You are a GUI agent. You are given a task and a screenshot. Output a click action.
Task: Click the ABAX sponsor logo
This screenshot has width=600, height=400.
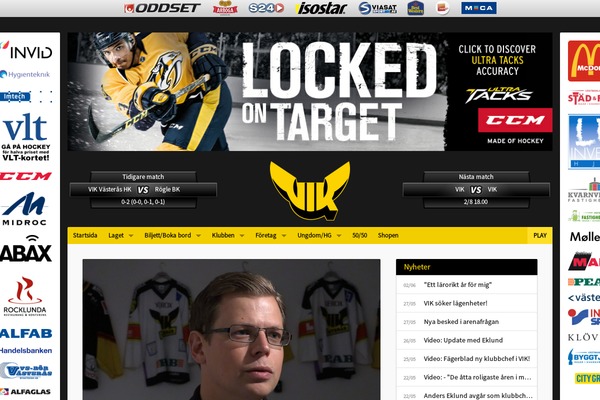26,249
